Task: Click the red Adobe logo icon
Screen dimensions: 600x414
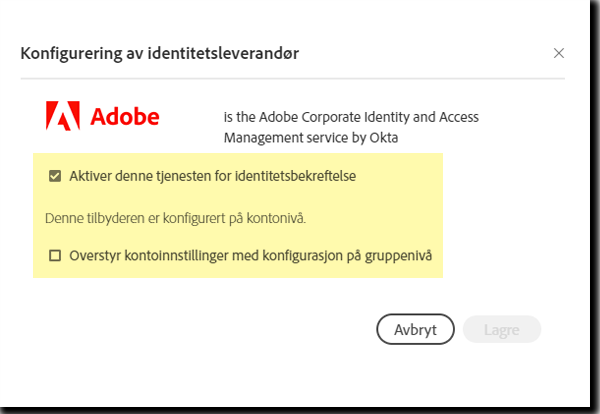Action: [x=63, y=117]
